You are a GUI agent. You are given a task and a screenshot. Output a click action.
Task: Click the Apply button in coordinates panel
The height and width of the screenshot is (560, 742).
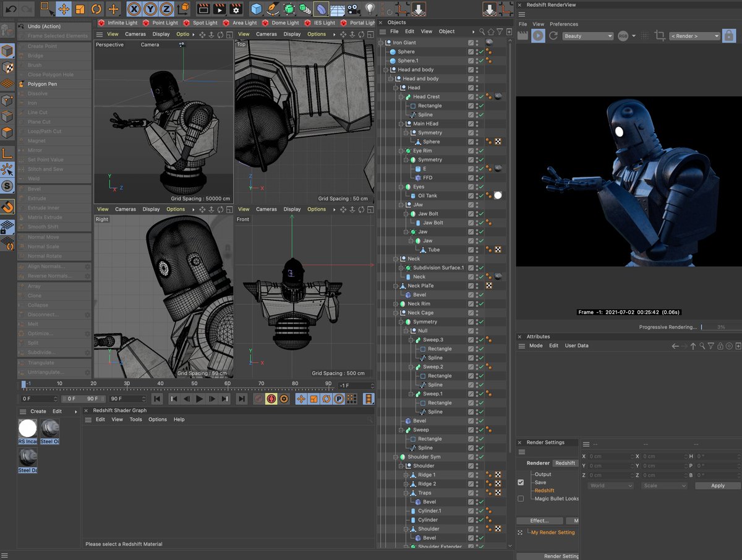[718, 486]
